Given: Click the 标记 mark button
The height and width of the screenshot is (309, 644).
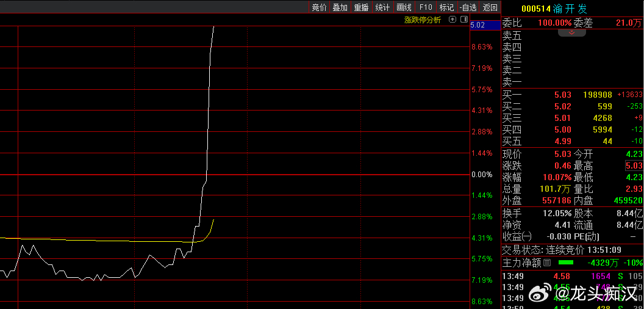Looking at the screenshot, I should pyautogui.click(x=446, y=7).
